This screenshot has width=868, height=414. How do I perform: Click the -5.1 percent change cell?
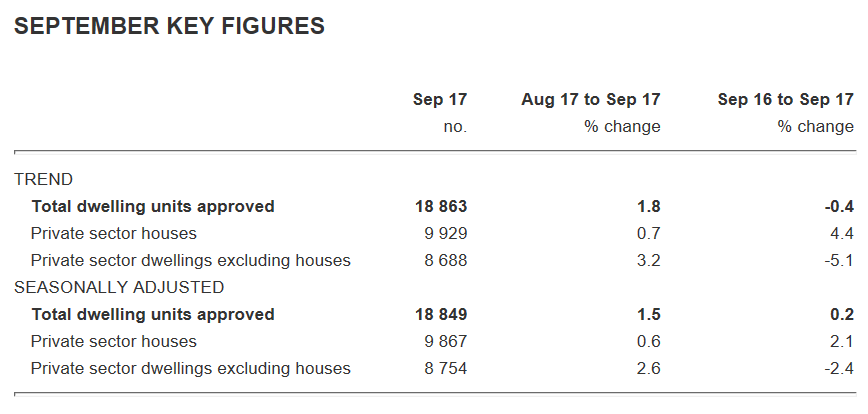click(838, 261)
